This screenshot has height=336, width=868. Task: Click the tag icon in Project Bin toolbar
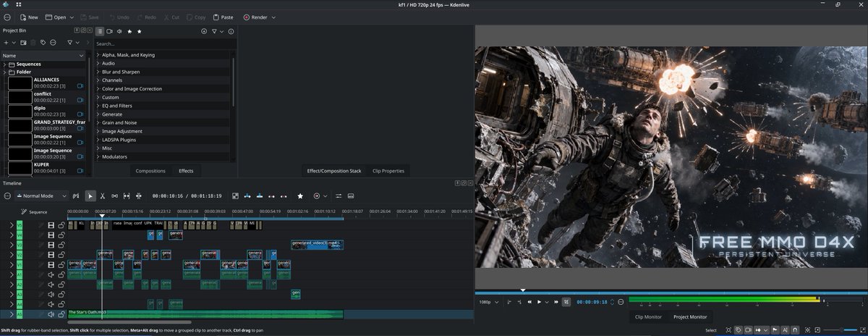coord(43,43)
